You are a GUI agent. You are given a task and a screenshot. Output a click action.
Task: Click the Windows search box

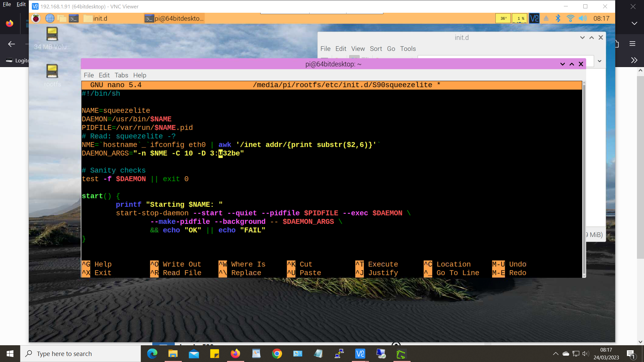pyautogui.click(x=80, y=354)
